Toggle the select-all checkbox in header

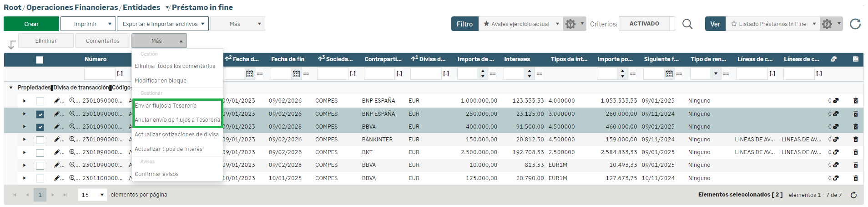click(40, 60)
